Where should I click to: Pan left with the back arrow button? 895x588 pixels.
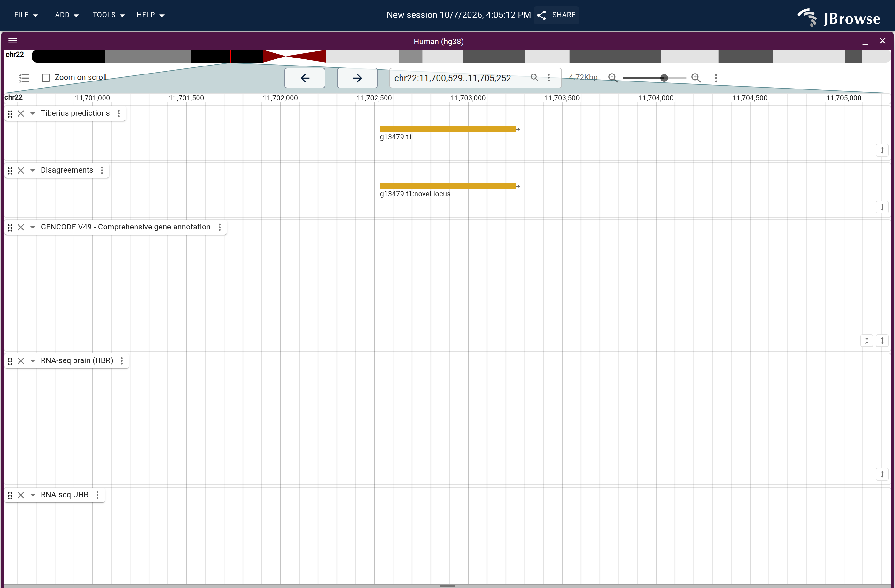[x=305, y=78]
